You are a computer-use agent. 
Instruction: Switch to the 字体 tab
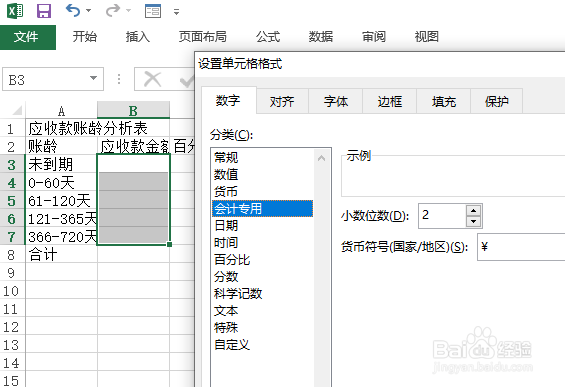(336, 102)
